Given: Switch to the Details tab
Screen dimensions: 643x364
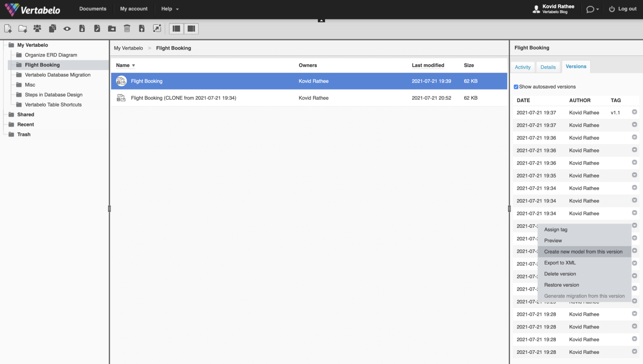Looking at the screenshot, I should [548, 67].
